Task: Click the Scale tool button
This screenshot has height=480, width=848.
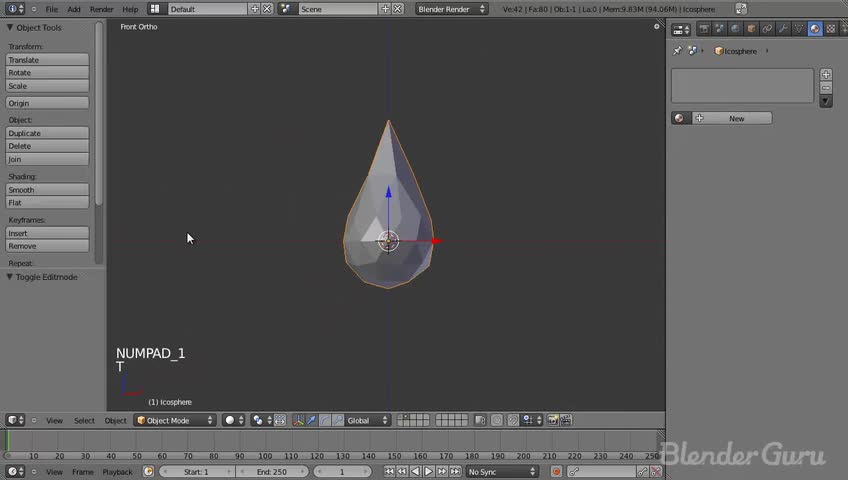Action: tap(47, 86)
